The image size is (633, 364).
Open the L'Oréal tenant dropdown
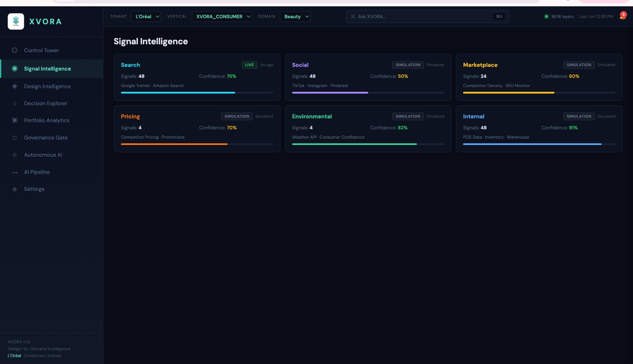point(146,16)
